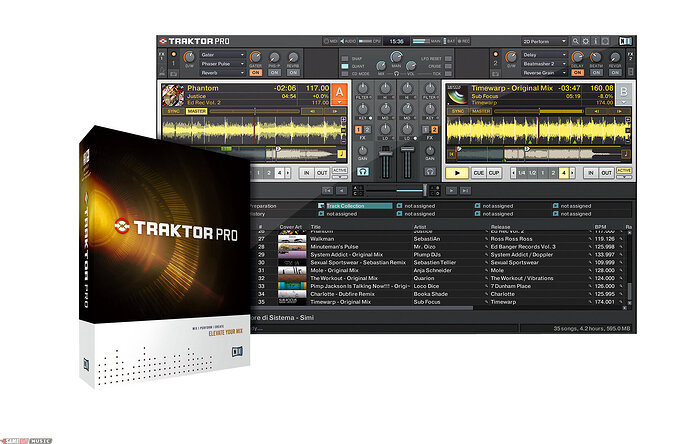Viewport: 690px width, 444px height.
Task: Click skip-to-next button right of crossfader
Action: click(466, 191)
